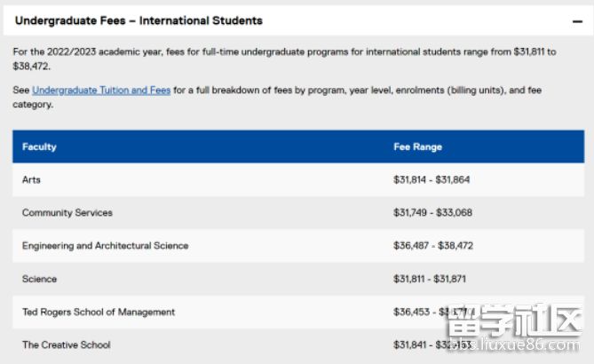The image size is (594, 364).
Task: Click the 2022/2023 academic year fees paragraph
Action: coord(284,59)
